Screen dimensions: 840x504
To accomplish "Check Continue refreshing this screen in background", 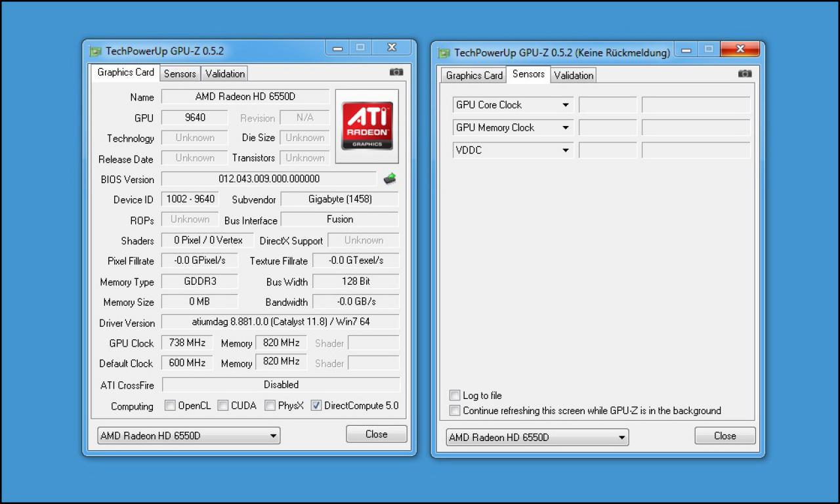I will click(x=455, y=410).
